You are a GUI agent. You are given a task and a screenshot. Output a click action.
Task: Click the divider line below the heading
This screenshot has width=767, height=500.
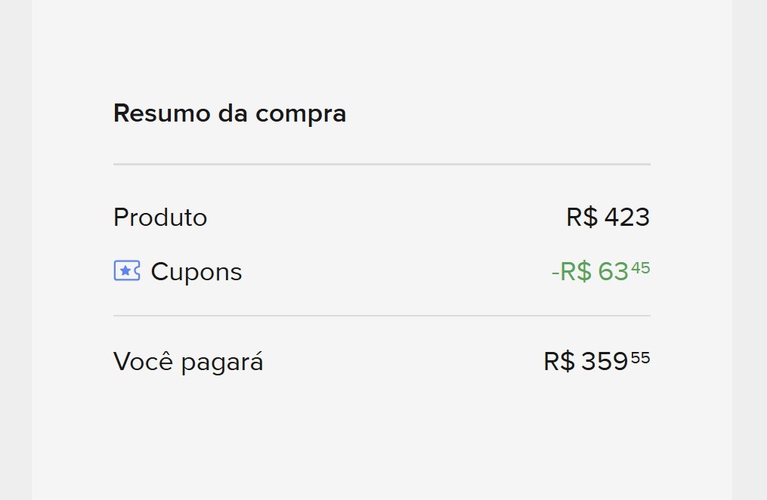coord(381,164)
